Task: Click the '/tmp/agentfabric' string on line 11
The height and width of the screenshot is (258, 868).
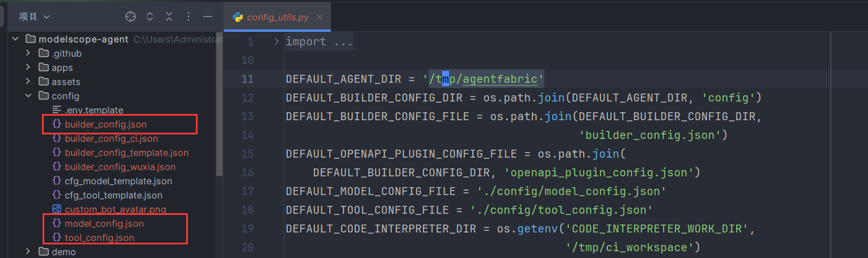Action: [484, 79]
